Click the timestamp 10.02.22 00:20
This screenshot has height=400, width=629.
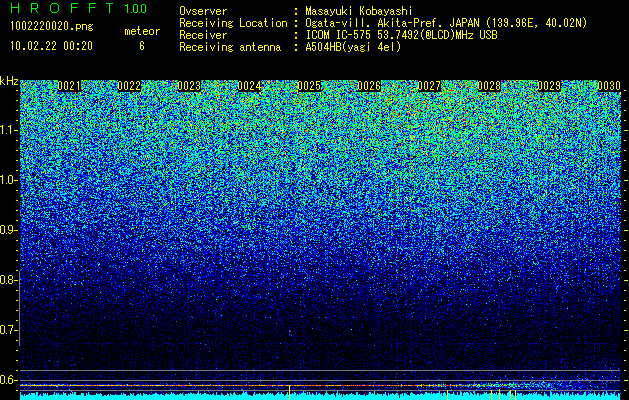pos(51,46)
